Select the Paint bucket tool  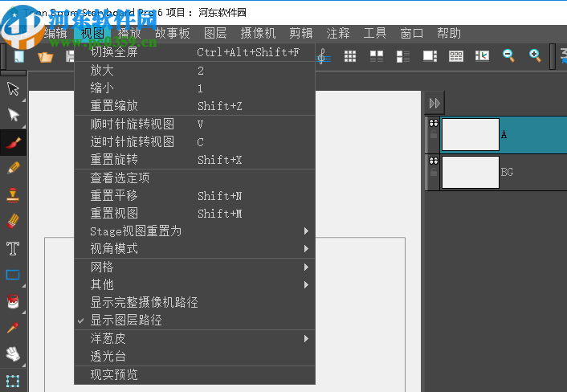[x=13, y=301]
